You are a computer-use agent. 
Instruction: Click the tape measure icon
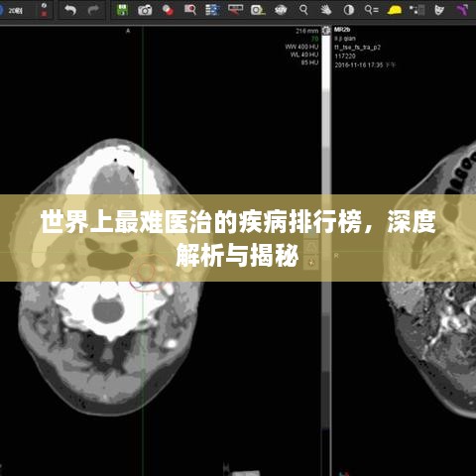coord(258,10)
